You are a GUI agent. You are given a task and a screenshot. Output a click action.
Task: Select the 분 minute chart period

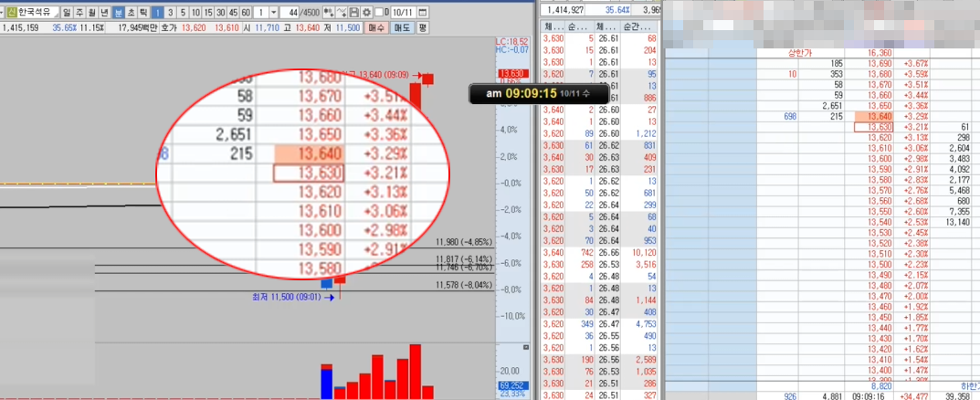[118, 12]
